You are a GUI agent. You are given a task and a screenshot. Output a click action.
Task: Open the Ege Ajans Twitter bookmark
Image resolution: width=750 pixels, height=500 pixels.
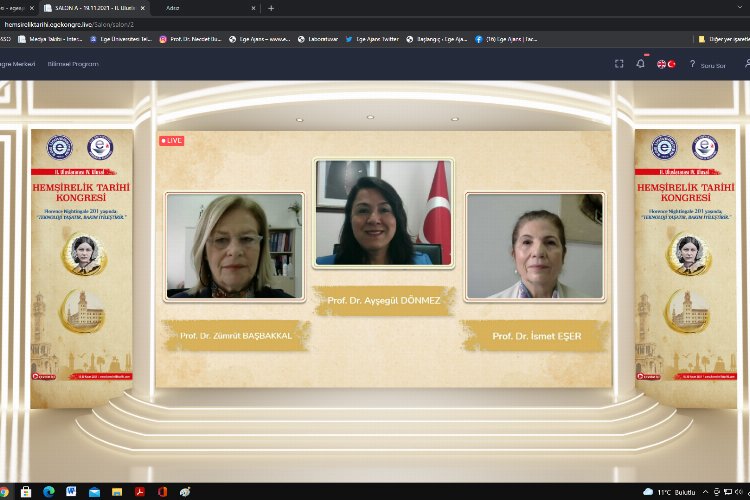coord(372,39)
